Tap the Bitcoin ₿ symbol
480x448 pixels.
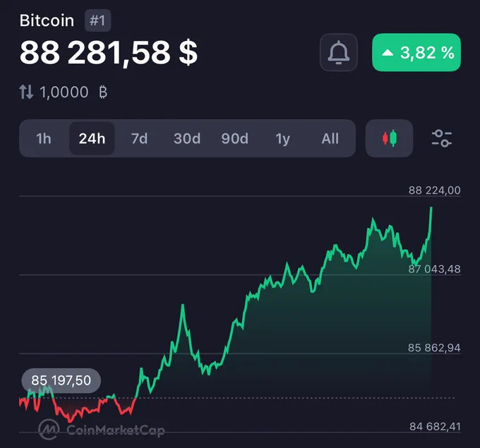[x=103, y=92]
